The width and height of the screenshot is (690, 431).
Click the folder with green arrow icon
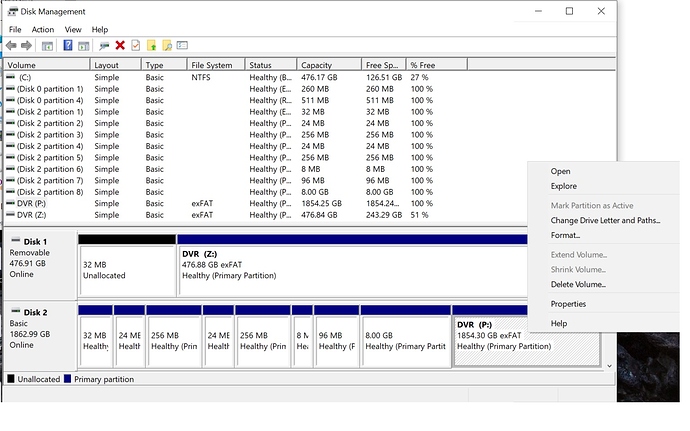(x=151, y=45)
